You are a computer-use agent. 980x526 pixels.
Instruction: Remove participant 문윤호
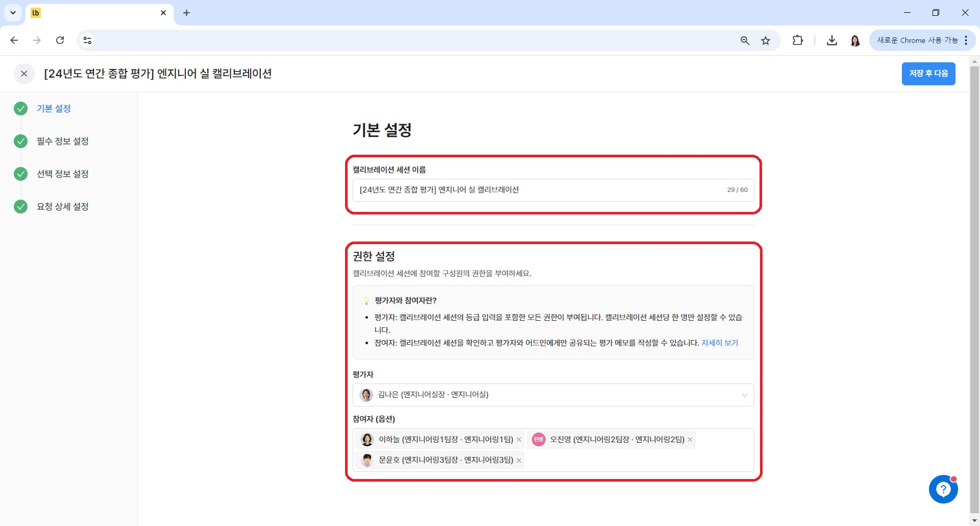pyautogui.click(x=519, y=460)
